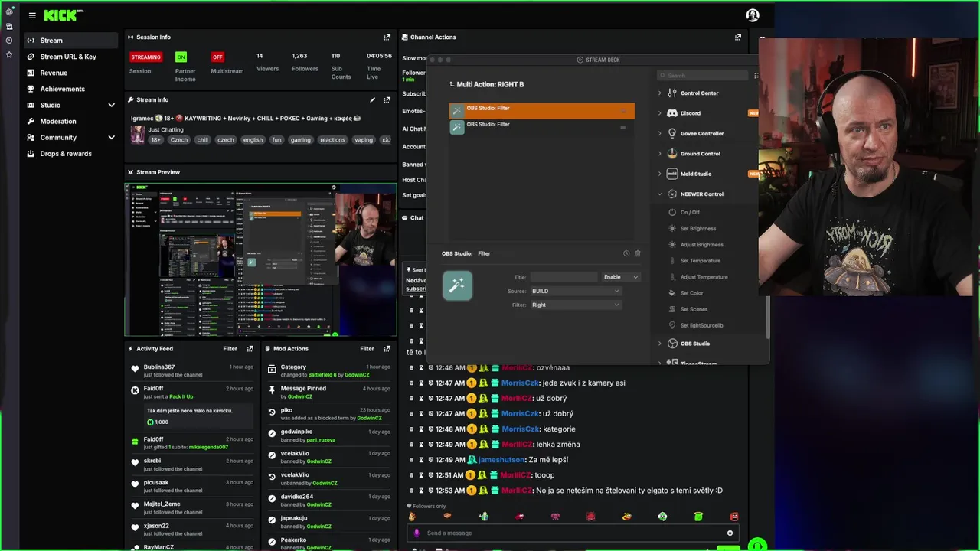Select the Adjust Brightness action
The width and height of the screenshot is (980, 551).
point(701,245)
